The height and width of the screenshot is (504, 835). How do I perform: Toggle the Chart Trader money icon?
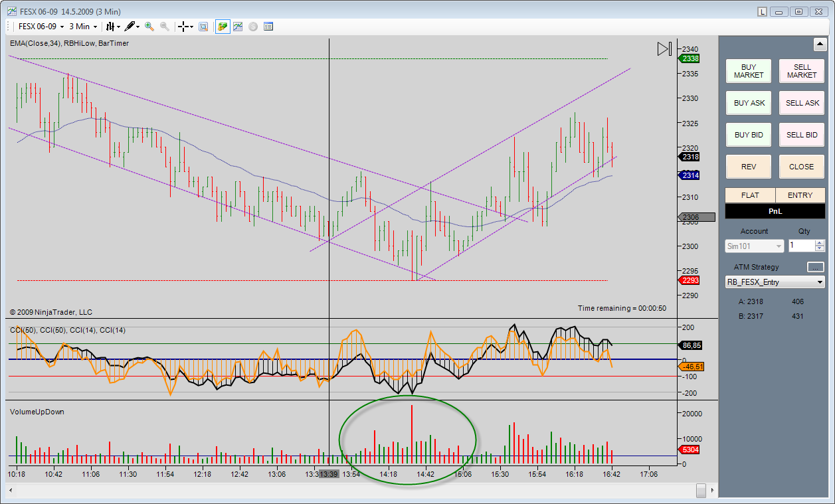[x=222, y=27]
